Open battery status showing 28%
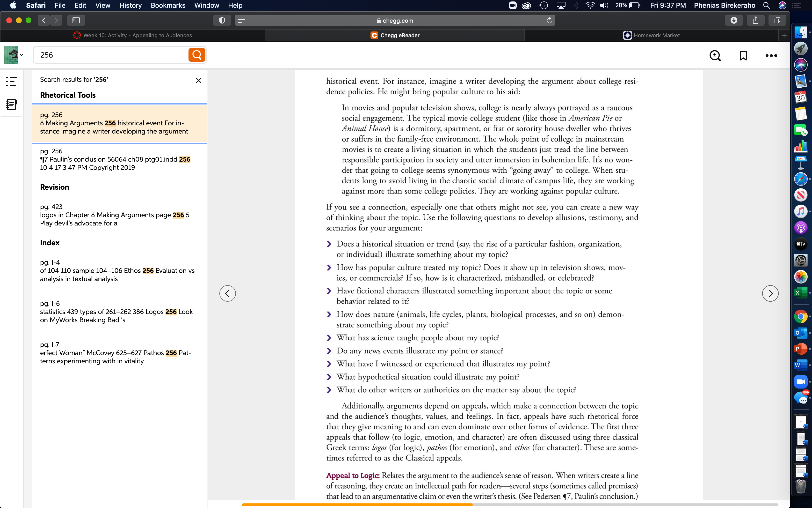The image size is (812, 508). tap(628, 5)
